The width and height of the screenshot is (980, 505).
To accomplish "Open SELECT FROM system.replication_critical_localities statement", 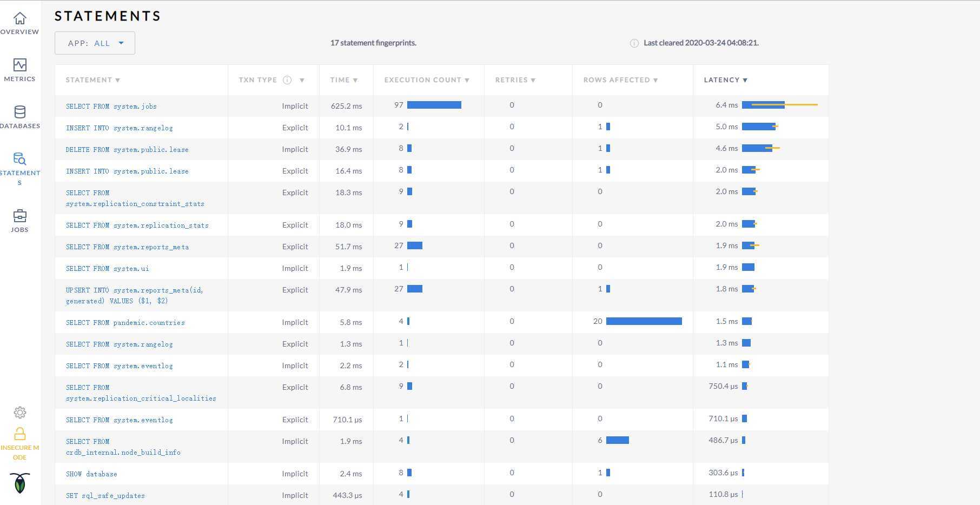I will pos(141,393).
